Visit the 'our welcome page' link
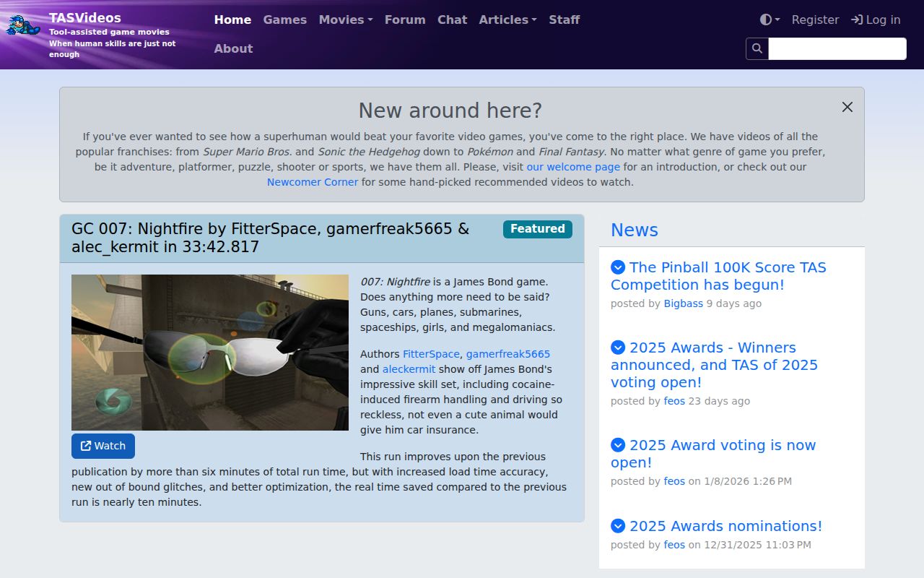Image resolution: width=924 pixels, height=578 pixels. pyautogui.click(x=572, y=167)
